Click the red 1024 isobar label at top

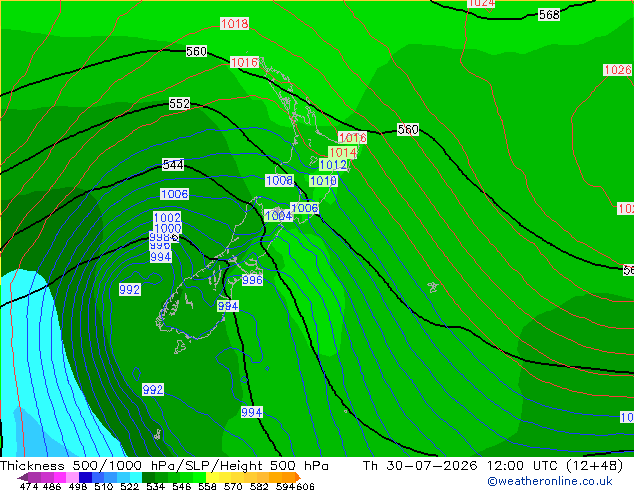tap(481, 3)
